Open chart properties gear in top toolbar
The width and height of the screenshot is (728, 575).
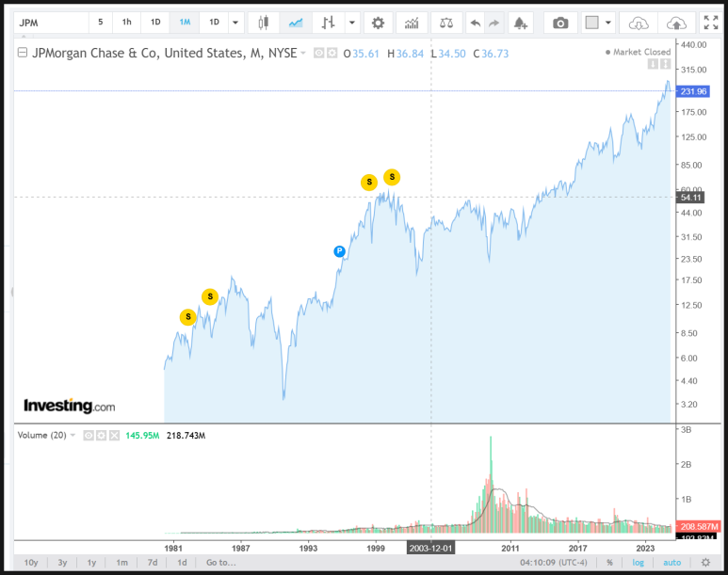[x=378, y=23]
